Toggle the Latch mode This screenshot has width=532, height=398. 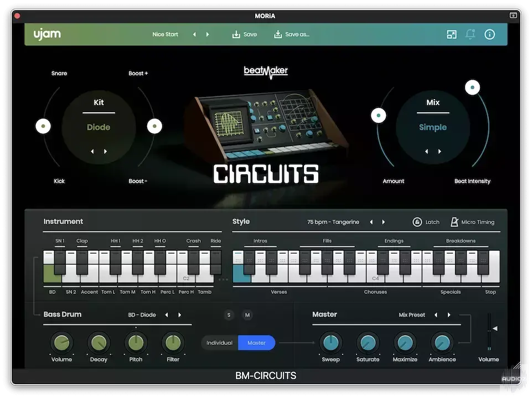pyautogui.click(x=426, y=222)
